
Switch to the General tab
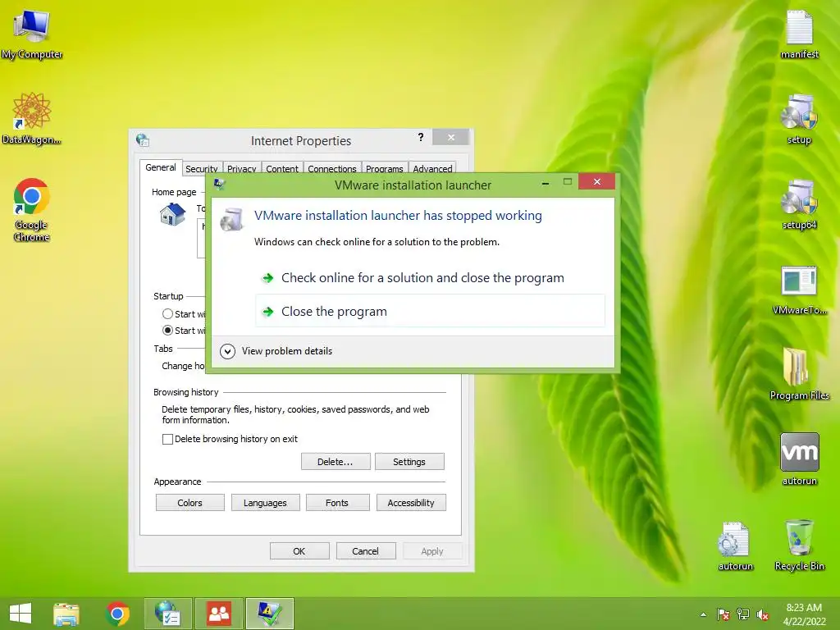[x=161, y=167]
